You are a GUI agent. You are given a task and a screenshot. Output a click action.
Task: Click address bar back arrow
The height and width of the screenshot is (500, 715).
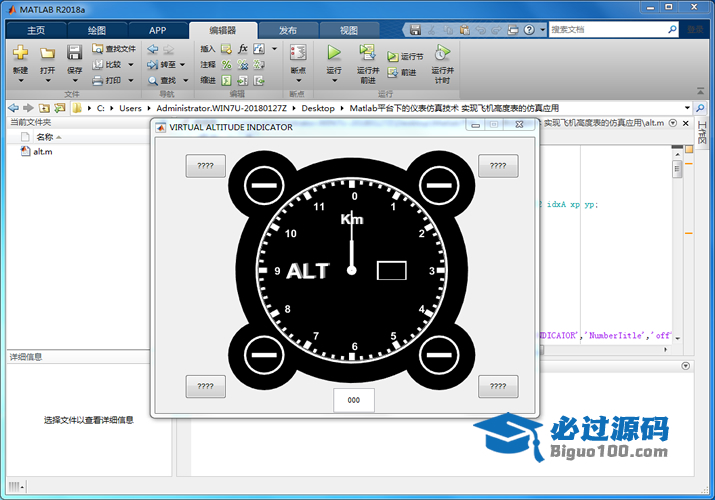point(14,108)
